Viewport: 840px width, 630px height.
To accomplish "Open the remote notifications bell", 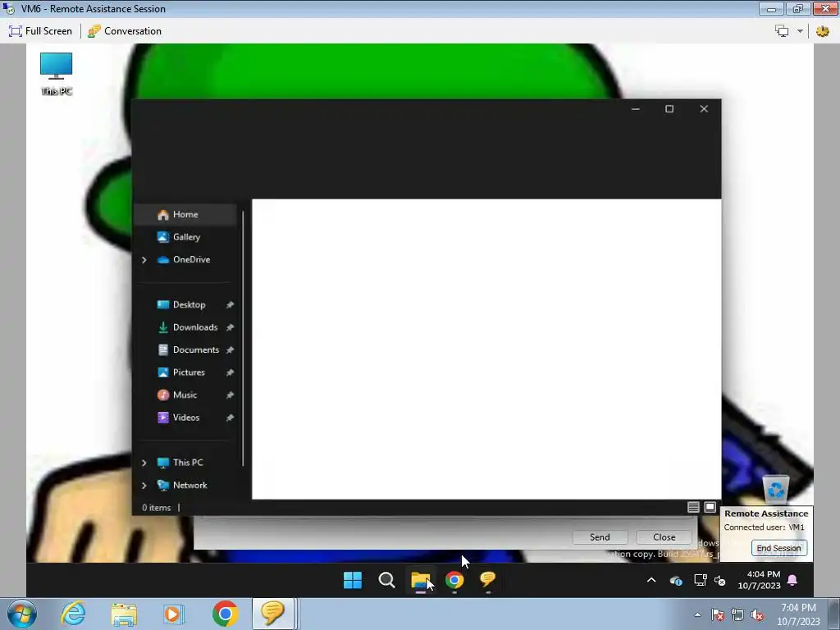I will (792, 580).
